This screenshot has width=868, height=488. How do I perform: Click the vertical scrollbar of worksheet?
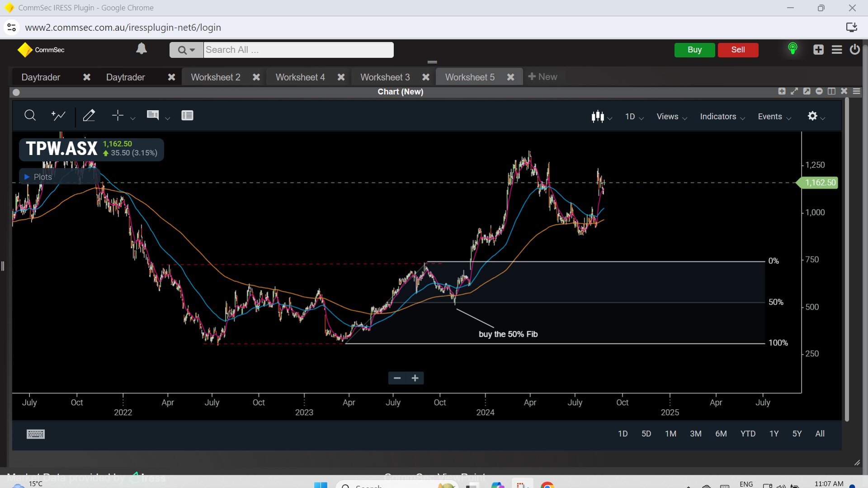pos(846,258)
